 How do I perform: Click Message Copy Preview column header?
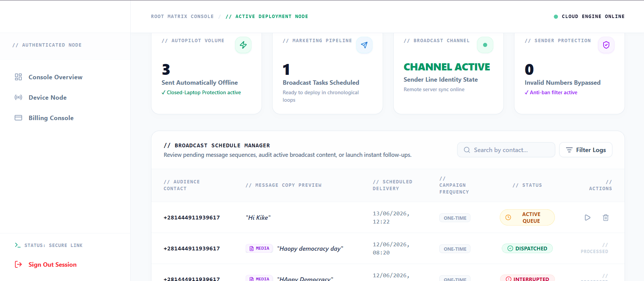283,185
